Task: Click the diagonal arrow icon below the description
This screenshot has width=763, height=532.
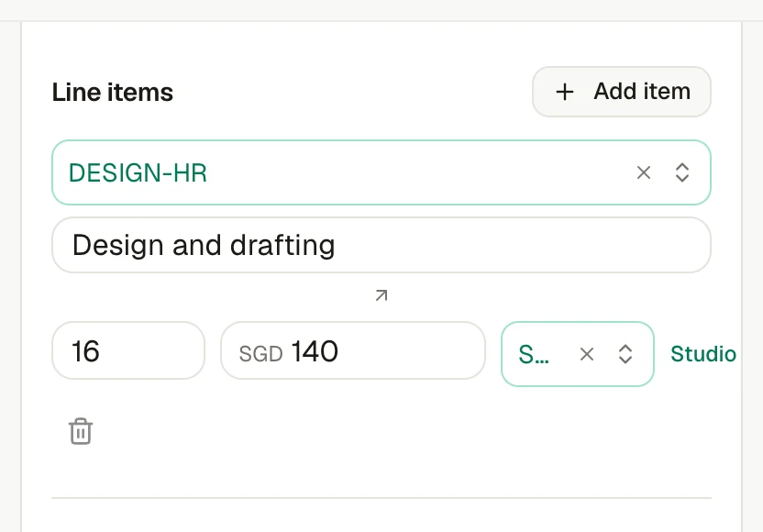Action: click(381, 295)
